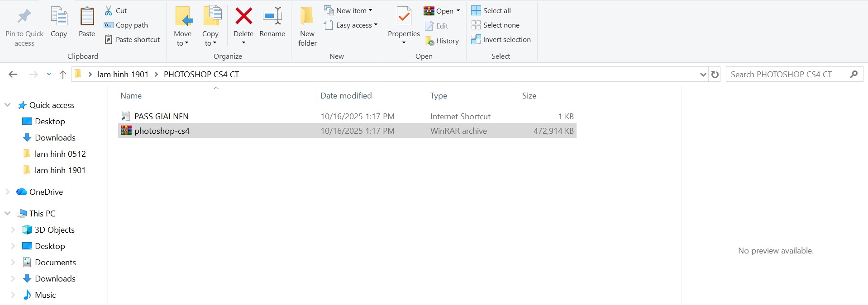Collapse the Quick access tree section
868x305 pixels.
click(x=7, y=105)
